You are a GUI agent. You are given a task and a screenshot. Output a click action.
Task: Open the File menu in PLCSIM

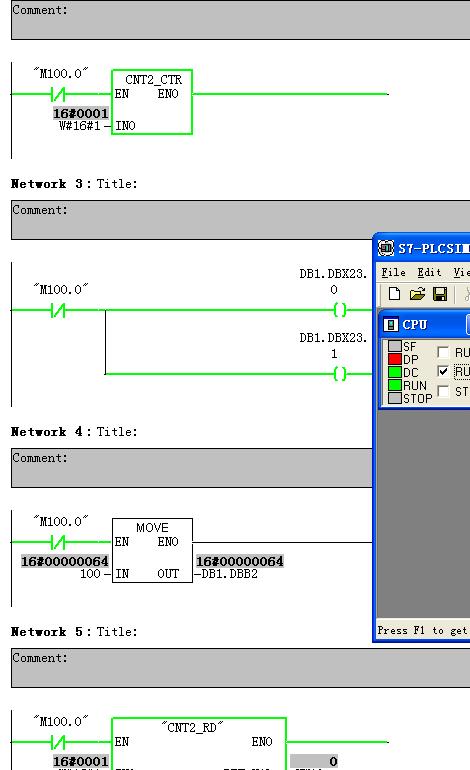coord(393,272)
